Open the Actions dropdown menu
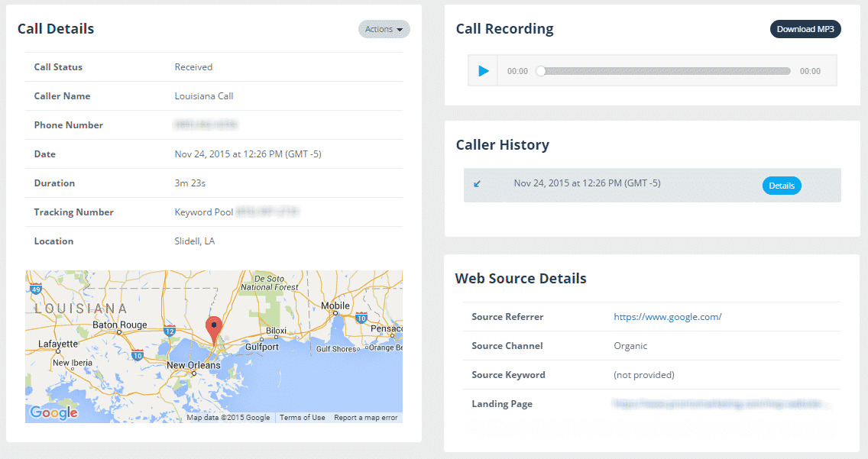 pos(384,29)
